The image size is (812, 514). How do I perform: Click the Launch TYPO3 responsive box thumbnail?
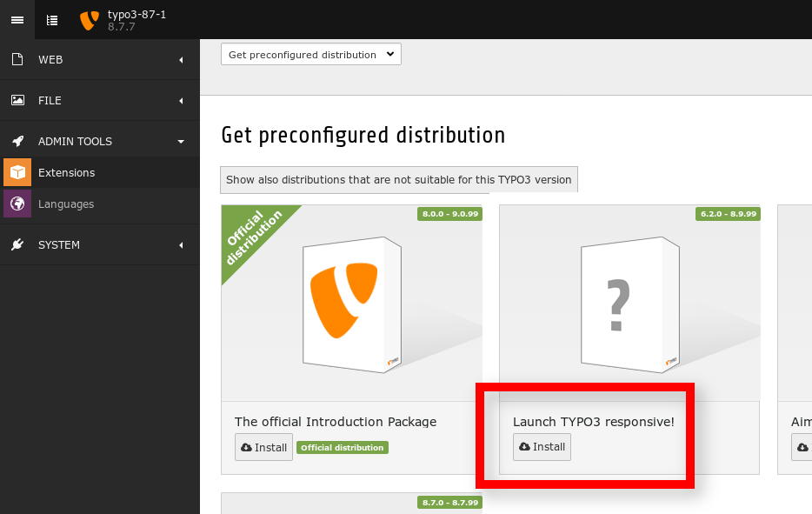click(x=629, y=304)
